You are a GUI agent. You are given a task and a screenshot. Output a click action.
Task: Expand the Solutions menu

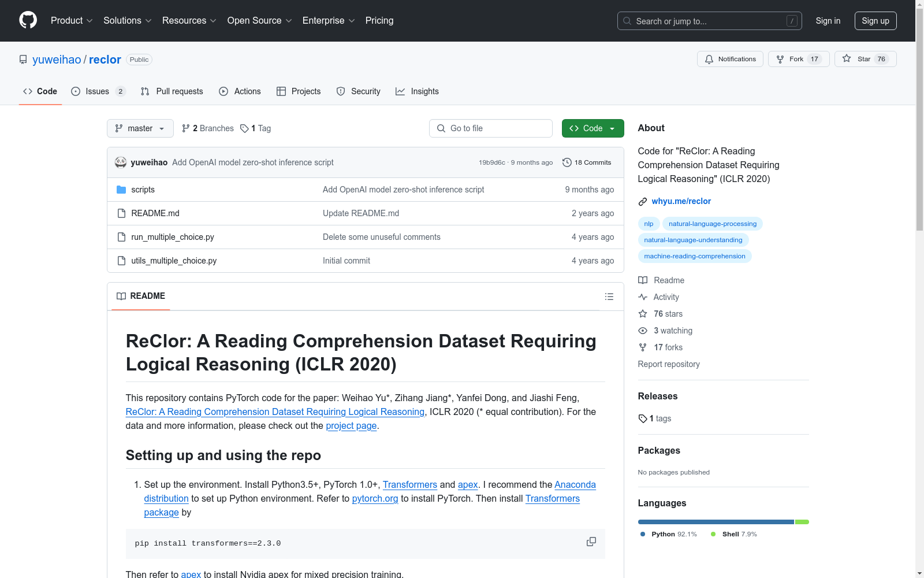[128, 20]
